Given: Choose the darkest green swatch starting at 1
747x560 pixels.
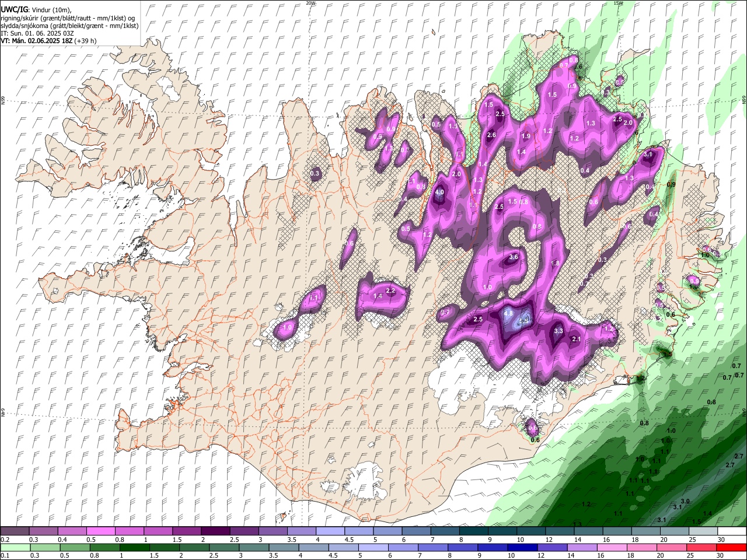Looking at the screenshot, I should [134, 547].
